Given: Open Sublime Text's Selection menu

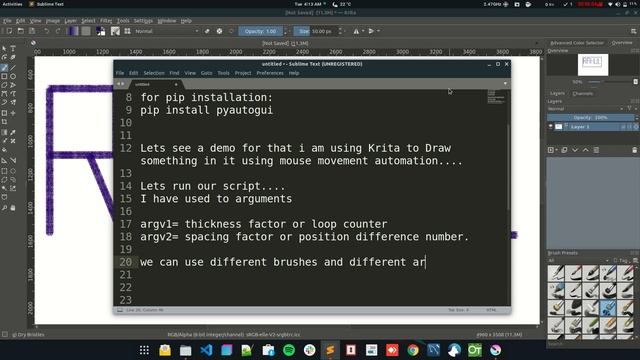Looking at the screenshot, I should coord(154,73).
